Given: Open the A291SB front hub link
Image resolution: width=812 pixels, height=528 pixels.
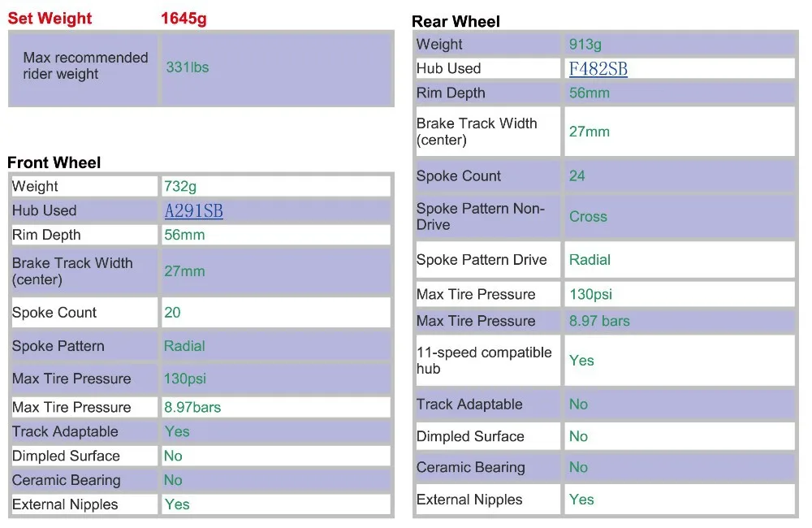Looking at the screenshot, I should coord(194,211).
